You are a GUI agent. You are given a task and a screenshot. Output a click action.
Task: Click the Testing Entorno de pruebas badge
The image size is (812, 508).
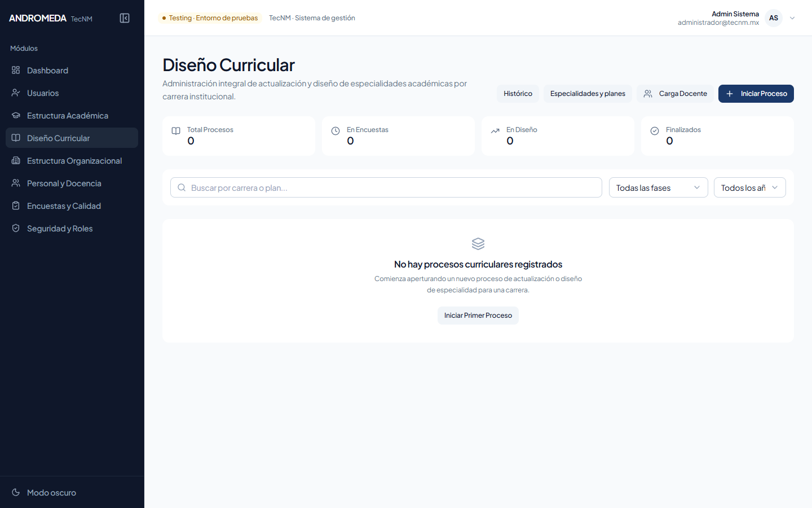tap(210, 18)
